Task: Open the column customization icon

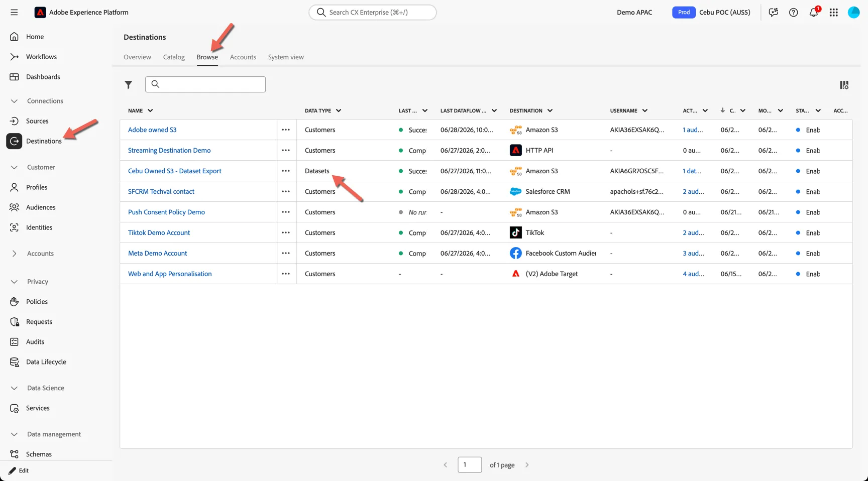Action: [844, 85]
